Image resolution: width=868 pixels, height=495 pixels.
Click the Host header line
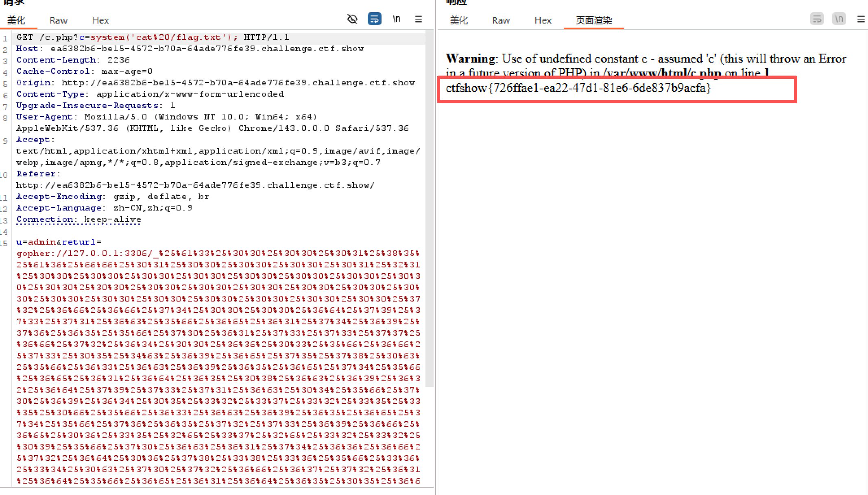(190, 49)
